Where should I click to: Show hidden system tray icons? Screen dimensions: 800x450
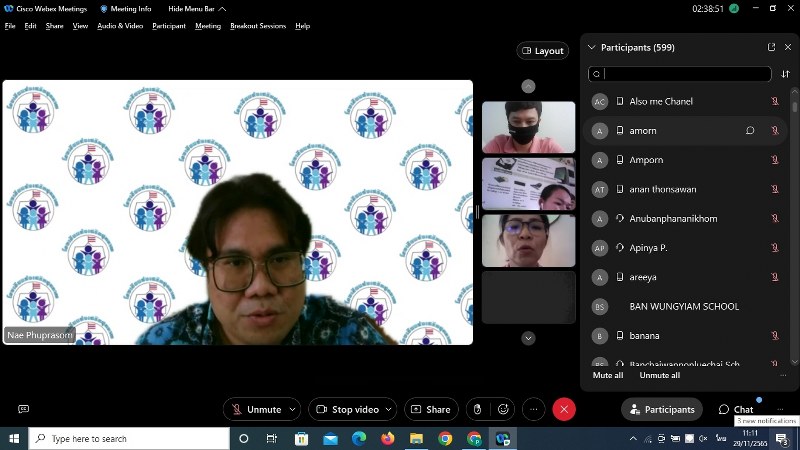click(633, 438)
